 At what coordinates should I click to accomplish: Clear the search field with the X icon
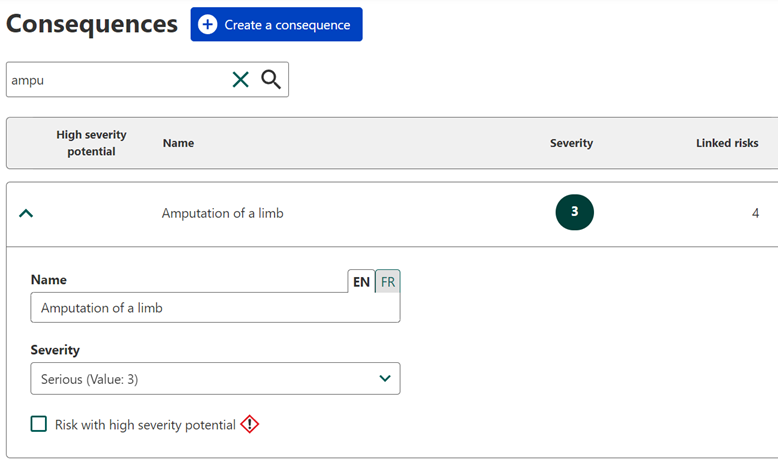pos(240,80)
